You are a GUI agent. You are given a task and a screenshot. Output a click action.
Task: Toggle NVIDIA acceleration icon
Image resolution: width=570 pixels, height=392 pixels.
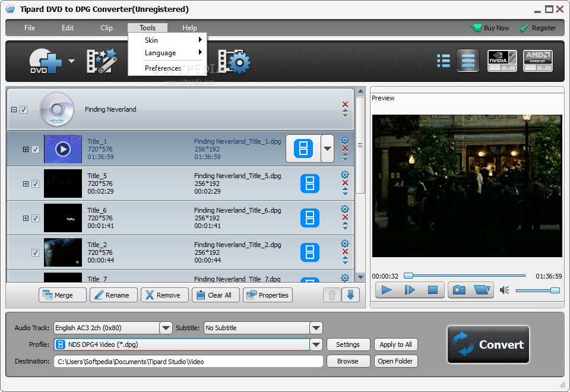pyautogui.click(x=502, y=61)
